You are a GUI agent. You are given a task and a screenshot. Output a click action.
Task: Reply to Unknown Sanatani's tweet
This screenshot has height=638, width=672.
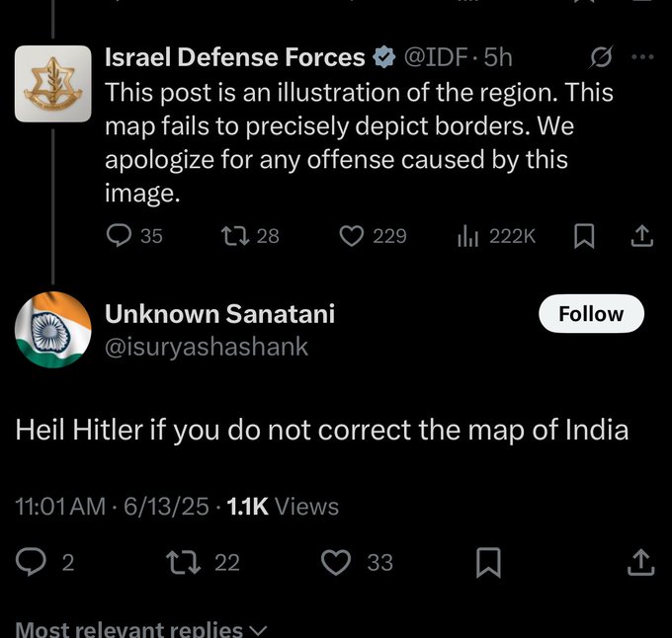44,562
